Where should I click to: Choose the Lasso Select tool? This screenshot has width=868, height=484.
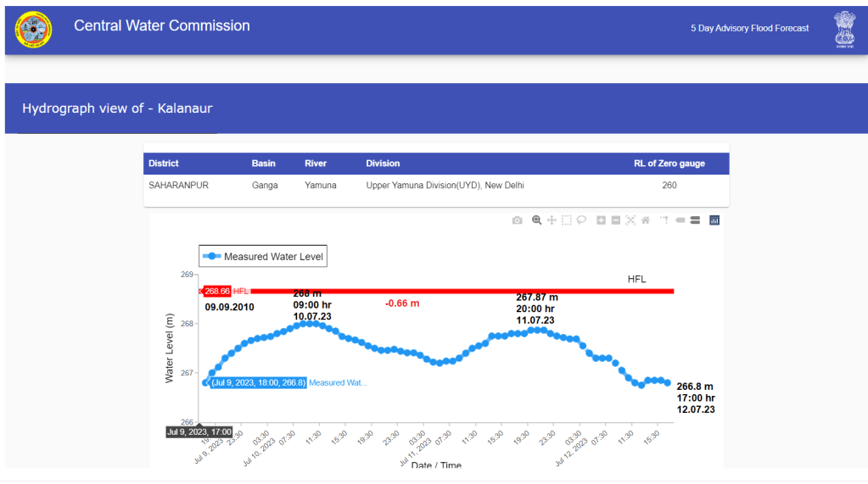(x=581, y=220)
